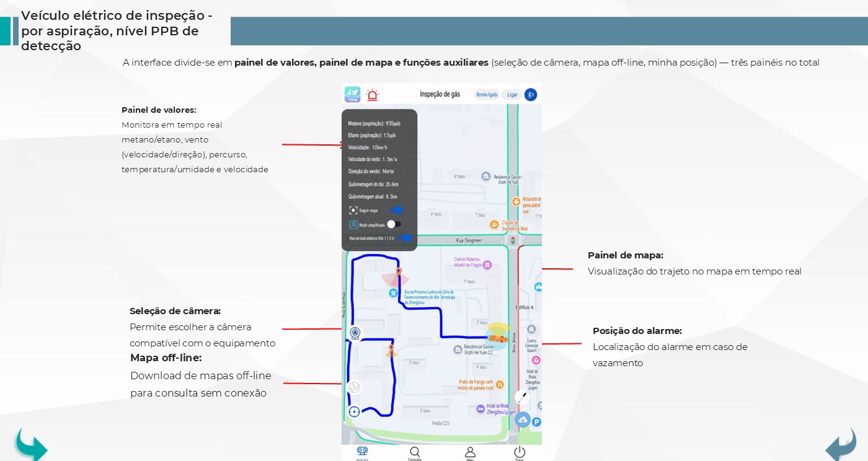Click the vehicle position indicator on the route
The height and width of the screenshot is (461, 868).
(x=498, y=338)
